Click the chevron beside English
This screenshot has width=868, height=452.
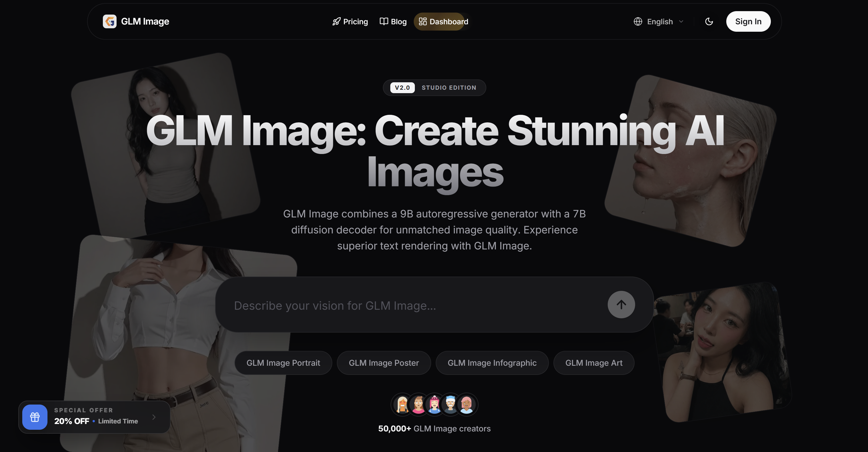[x=681, y=21]
